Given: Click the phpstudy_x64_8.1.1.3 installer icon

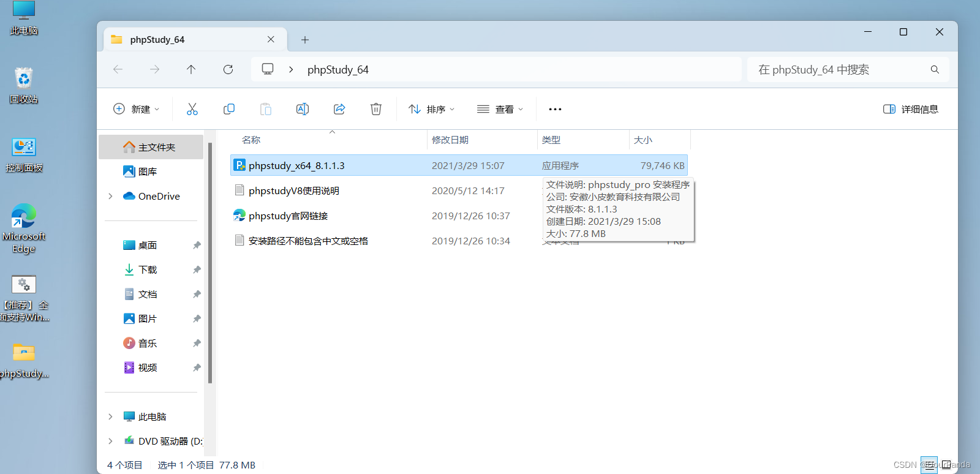Looking at the screenshot, I should tap(239, 165).
